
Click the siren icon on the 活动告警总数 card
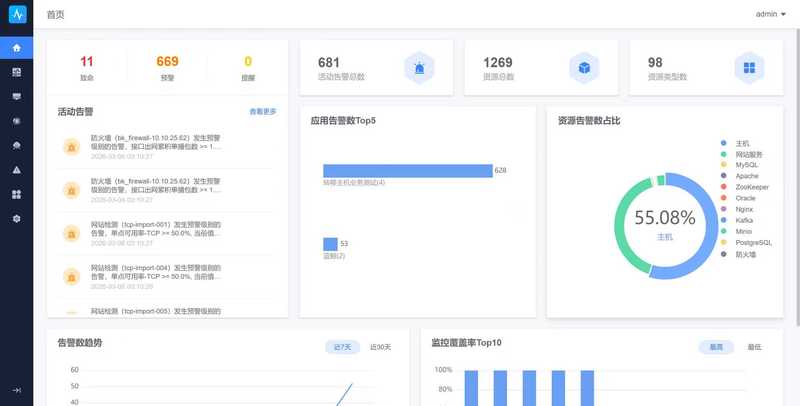(419, 68)
